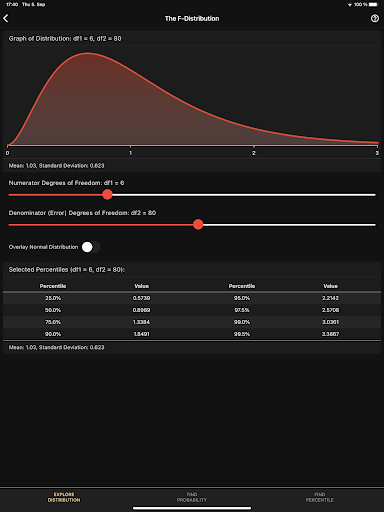Tap the Wi-Fi status icon
The width and height of the screenshot is (384, 512).
350,5
